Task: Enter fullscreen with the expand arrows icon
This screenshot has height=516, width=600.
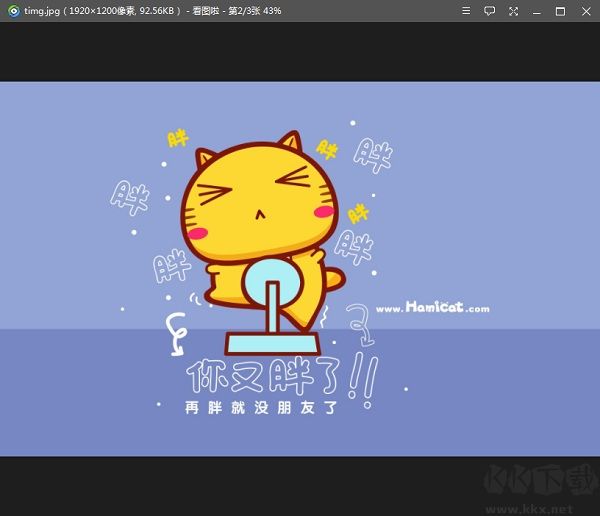Action: click(x=514, y=11)
